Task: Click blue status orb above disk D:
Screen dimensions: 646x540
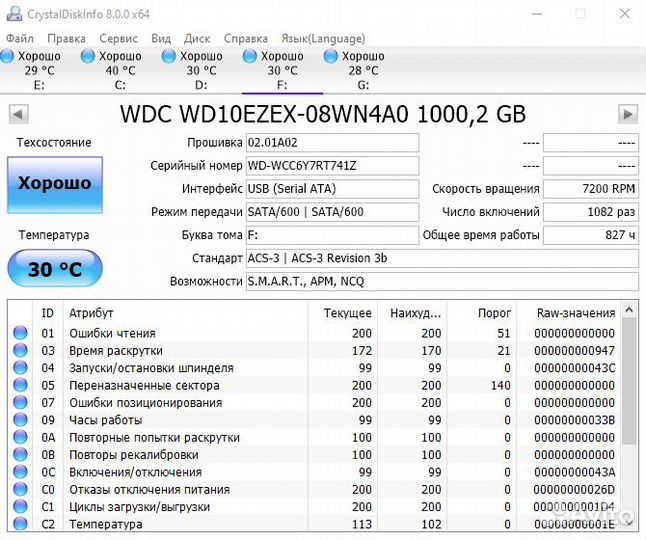Action: tap(169, 56)
